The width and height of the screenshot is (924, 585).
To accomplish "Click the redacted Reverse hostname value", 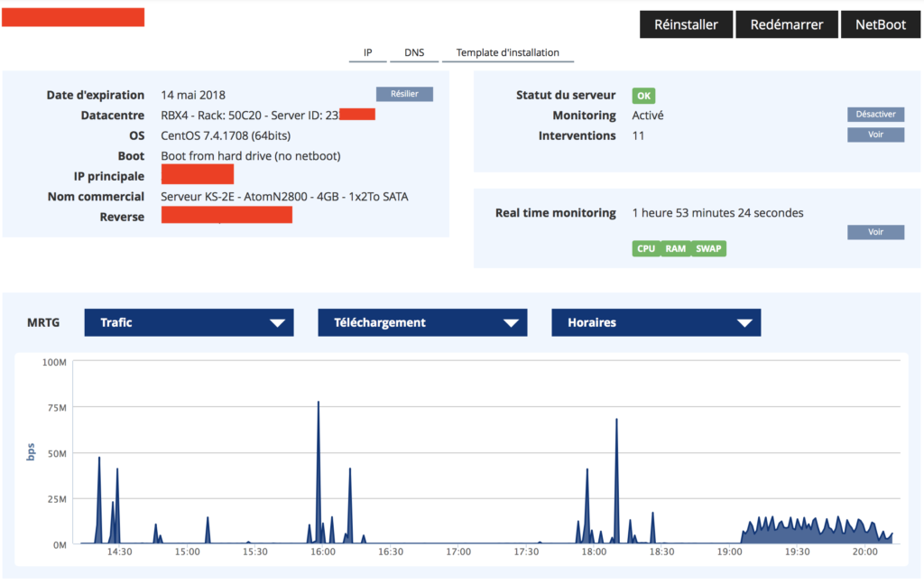I will 226,215.
